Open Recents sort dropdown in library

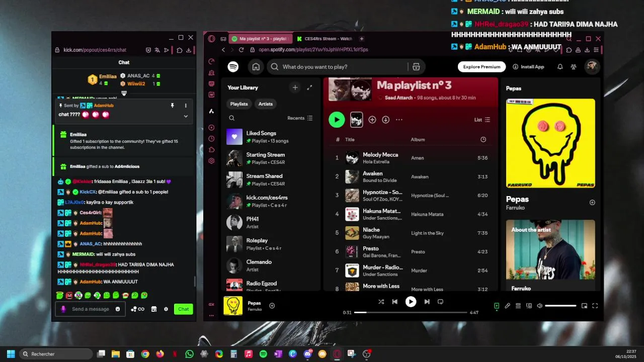300,118
